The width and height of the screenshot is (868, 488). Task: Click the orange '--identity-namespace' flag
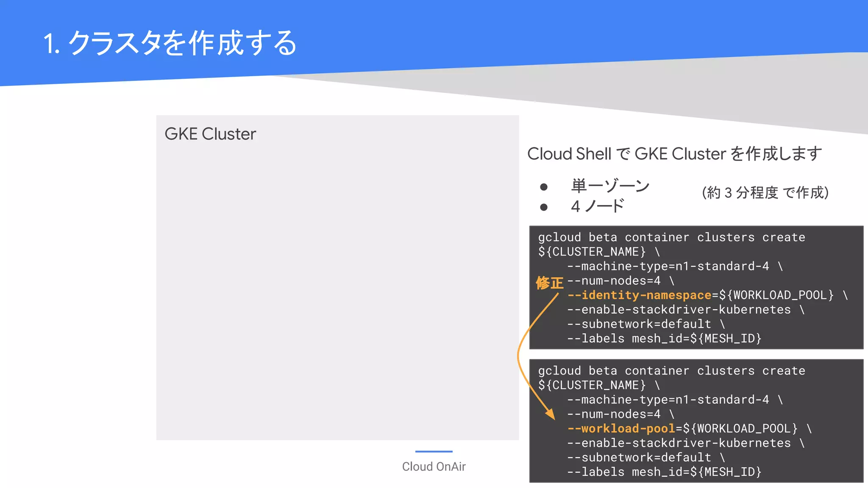tap(639, 295)
